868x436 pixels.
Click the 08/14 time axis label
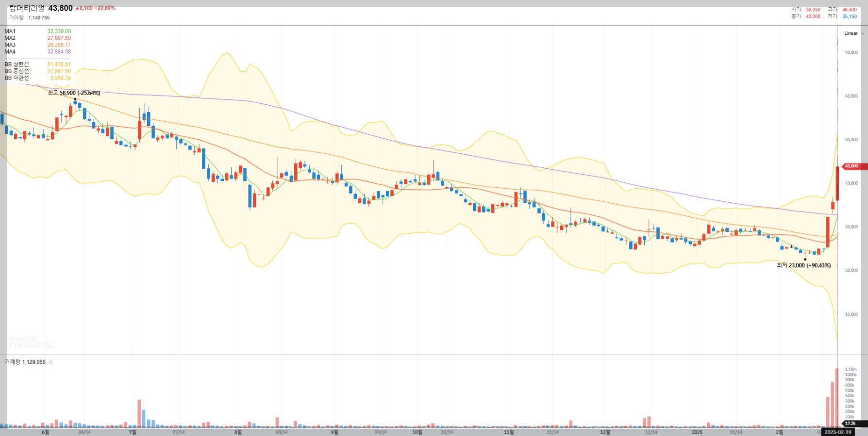coord(282,432)
